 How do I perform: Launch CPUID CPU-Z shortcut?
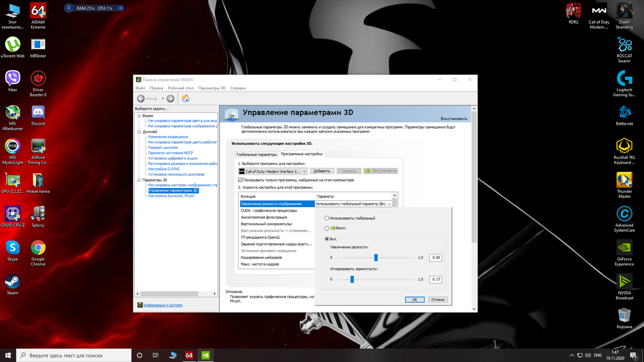tap(13, 216)
